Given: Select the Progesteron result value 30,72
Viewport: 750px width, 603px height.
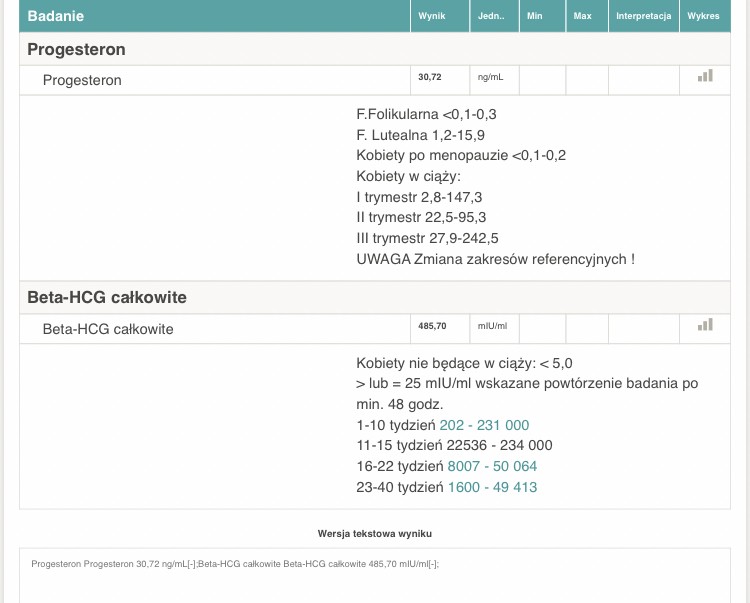Looking at the screenshot, I should pyautogui.click(x=429, y=77).
